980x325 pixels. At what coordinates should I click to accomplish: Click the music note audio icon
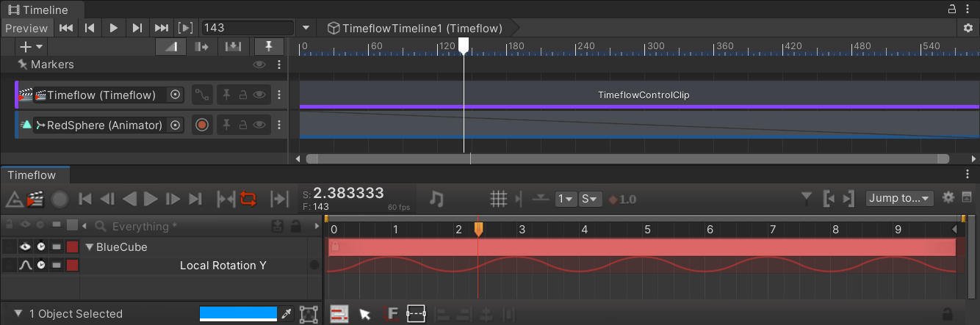(x=436, y=199)
